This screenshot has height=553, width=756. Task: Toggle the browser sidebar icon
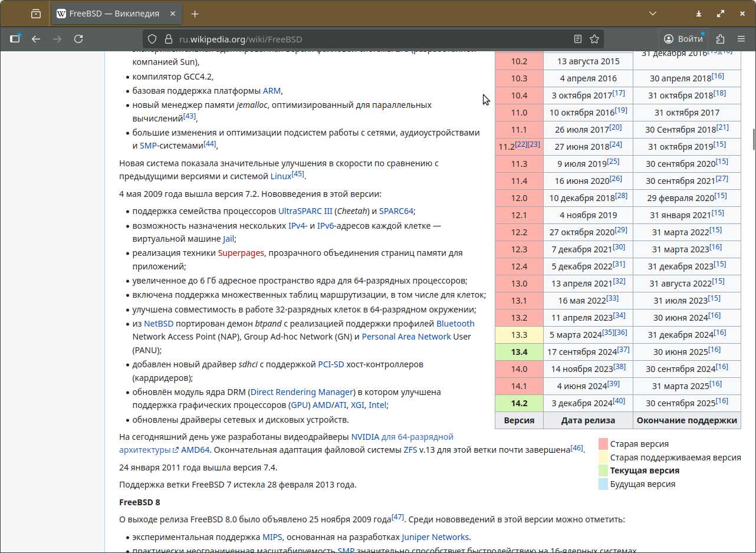[x=15, y=39]
